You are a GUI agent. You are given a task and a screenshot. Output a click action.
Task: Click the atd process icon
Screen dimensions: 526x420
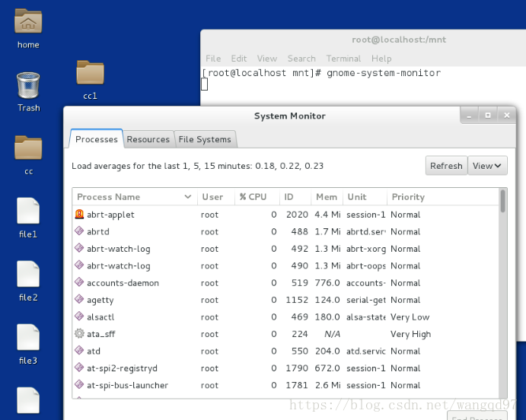click(79, 351)
